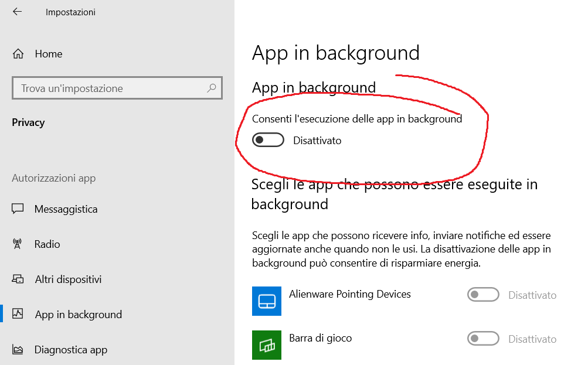Viewport: 588px width, 365px height.
Task: Click the back arrow icon
Action: 17,12
